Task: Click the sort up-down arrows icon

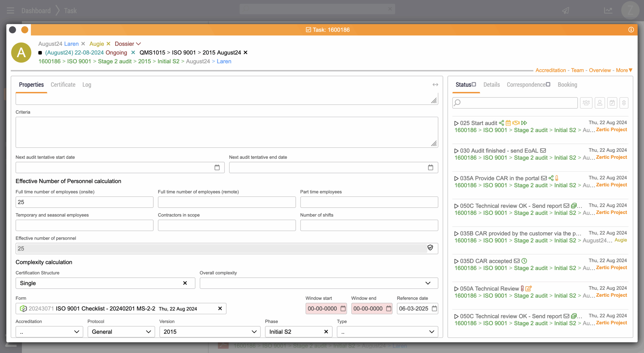Action: [624, 103]
